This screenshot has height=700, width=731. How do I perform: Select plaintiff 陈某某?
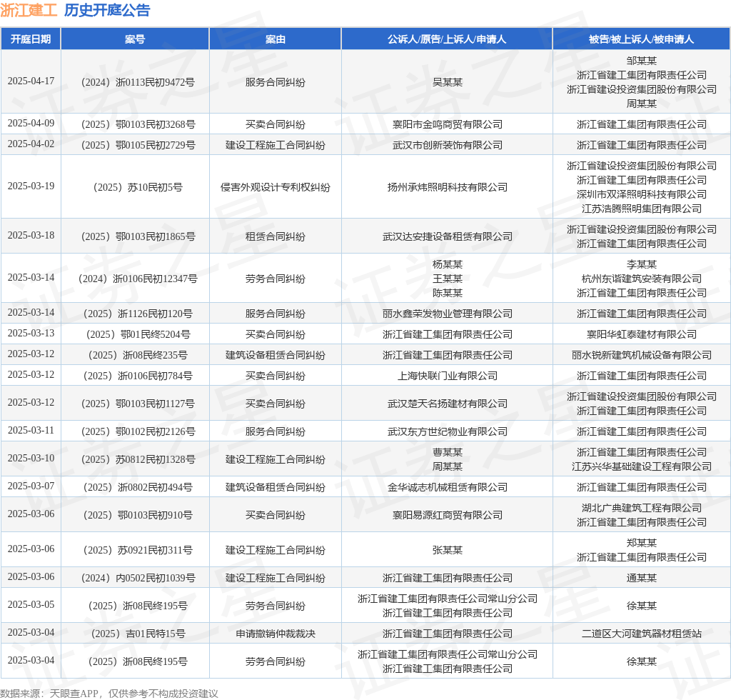coord(447,293)
